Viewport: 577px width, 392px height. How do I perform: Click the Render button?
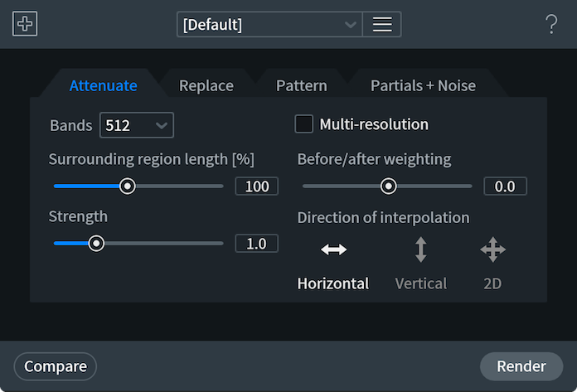(x=521, y=366)
